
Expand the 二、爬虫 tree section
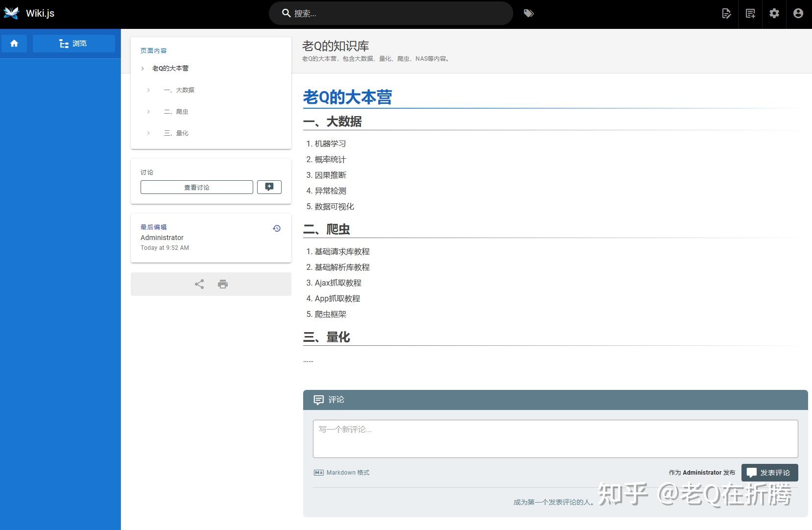point(148,112)
